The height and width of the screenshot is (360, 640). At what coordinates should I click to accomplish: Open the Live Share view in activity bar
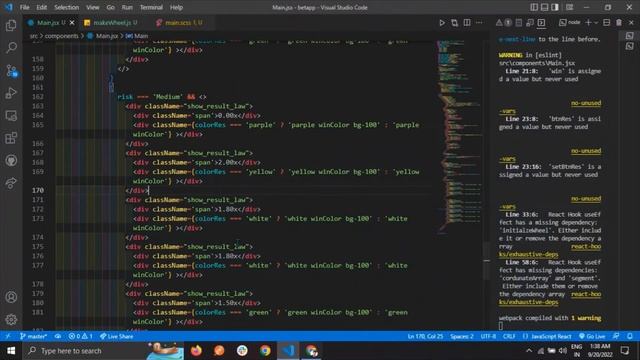pyautogui.click(x=11, y=183)
